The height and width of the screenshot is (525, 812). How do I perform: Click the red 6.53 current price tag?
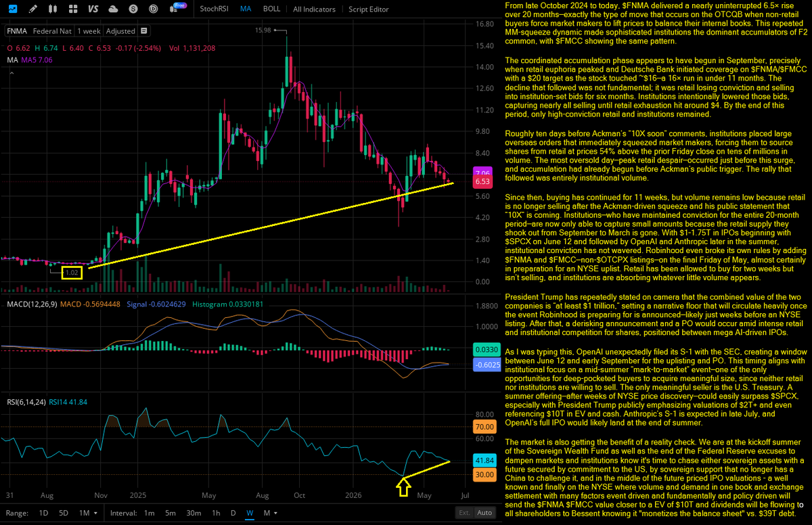pyautogui.click(x=482, y=182)
